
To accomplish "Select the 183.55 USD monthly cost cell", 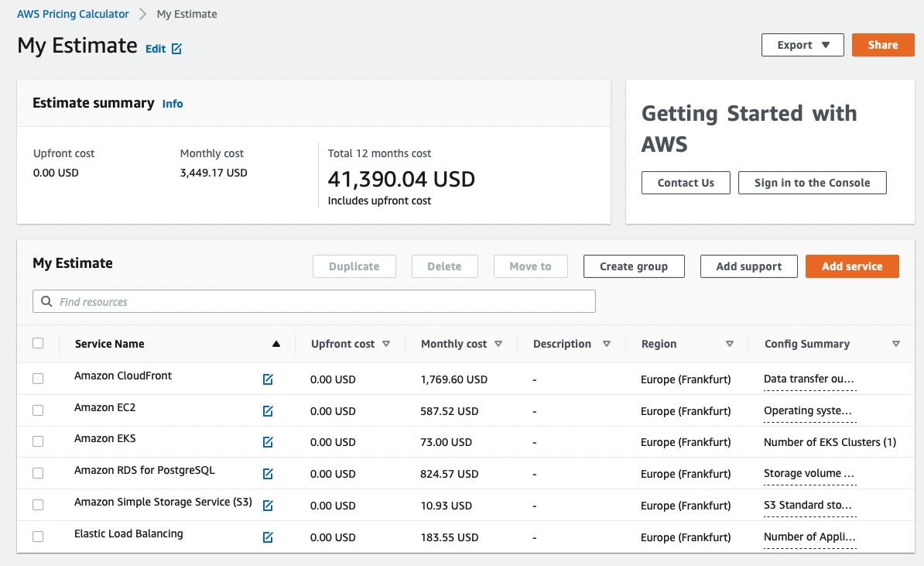I will click(x=449, y=537).
